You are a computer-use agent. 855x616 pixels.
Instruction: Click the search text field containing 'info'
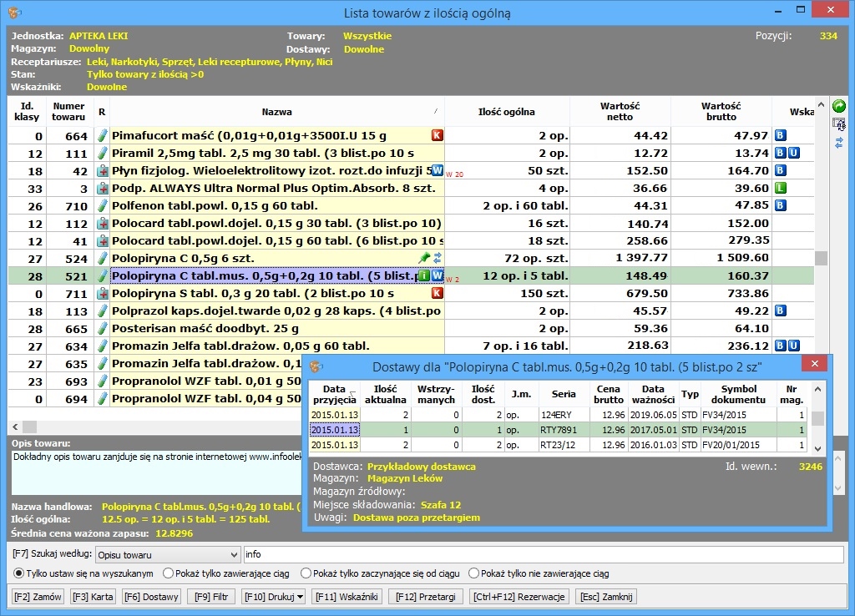[x=543, y=554]
